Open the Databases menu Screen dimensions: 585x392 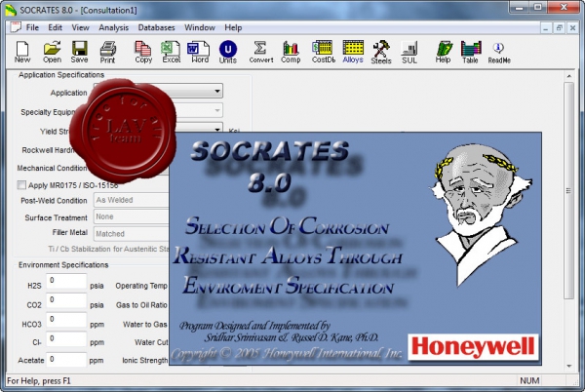tap(156, 27)
